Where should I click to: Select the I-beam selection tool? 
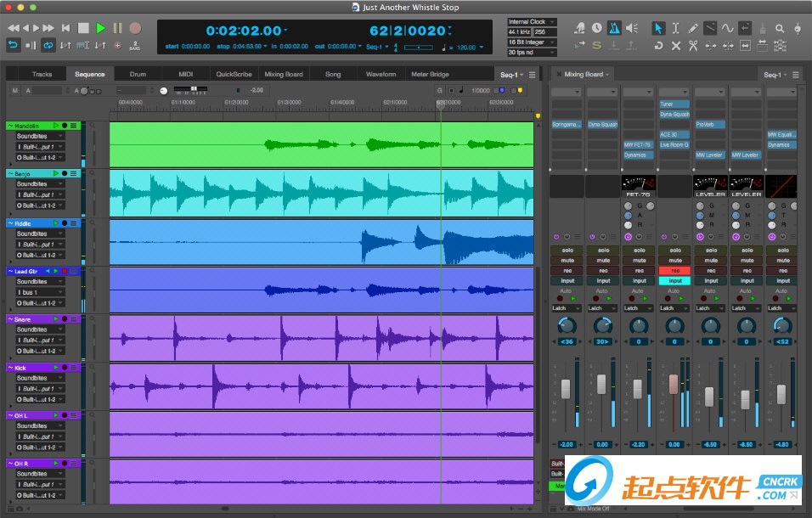pos(676,29)
